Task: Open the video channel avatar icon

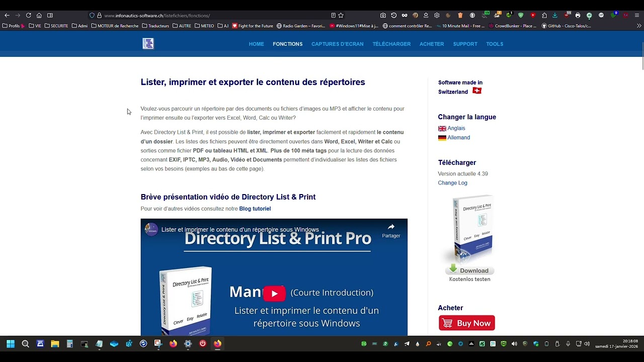Action: click(x=151, y=229)
